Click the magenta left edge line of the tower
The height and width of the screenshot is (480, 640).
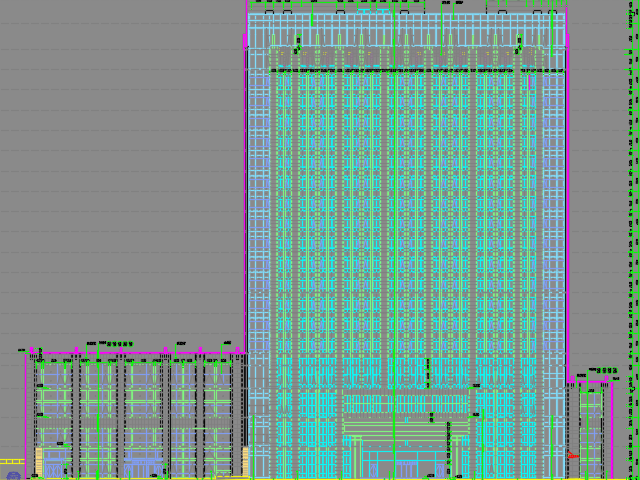(245, 200)
